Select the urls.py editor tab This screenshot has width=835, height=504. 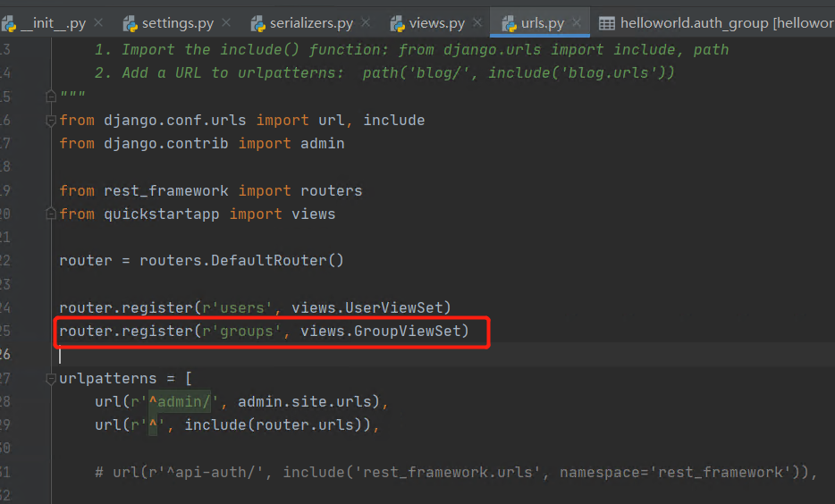click(x=542, y=23)
